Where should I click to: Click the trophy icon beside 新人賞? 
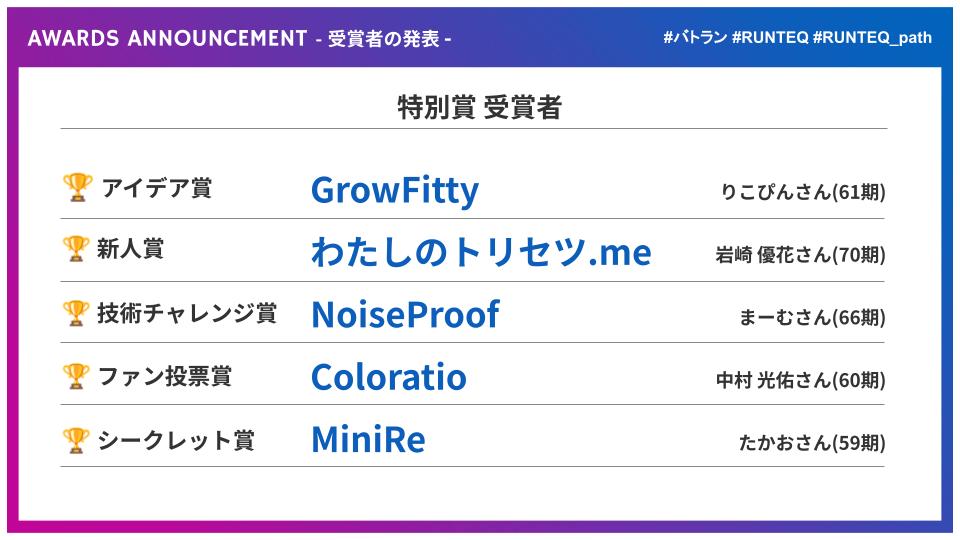pyautogui.click(x=76, y=249)
